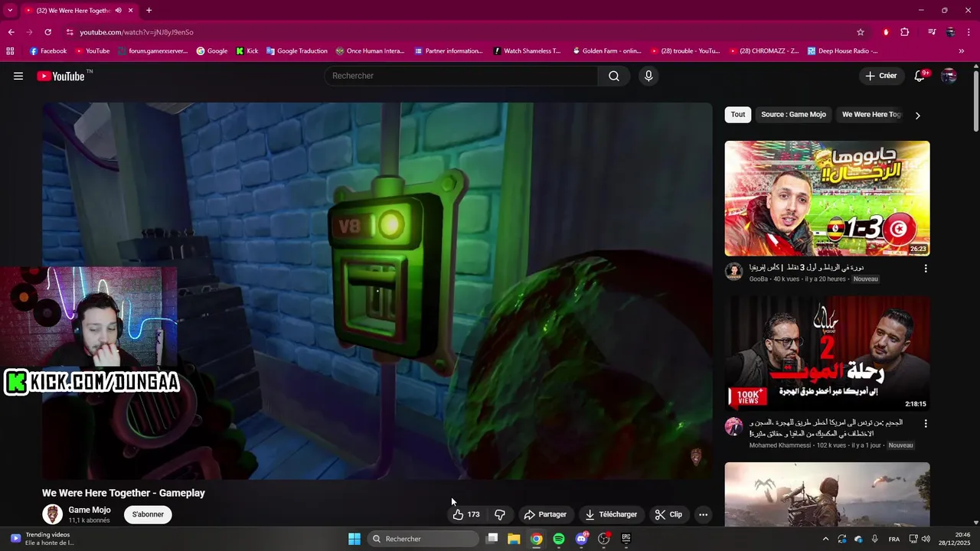The image size is (980, 551).
Task: Open volume control in system tray
Action: [926, 539]
